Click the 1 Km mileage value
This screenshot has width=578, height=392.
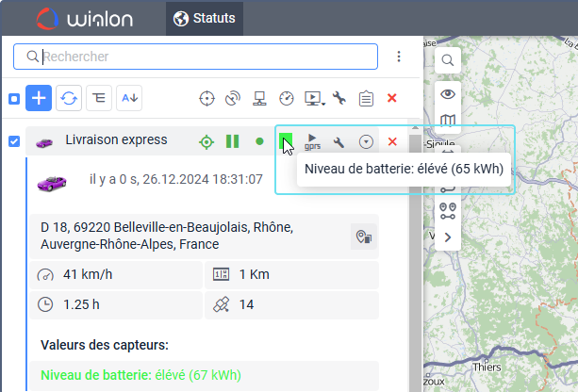coord(255,274)
